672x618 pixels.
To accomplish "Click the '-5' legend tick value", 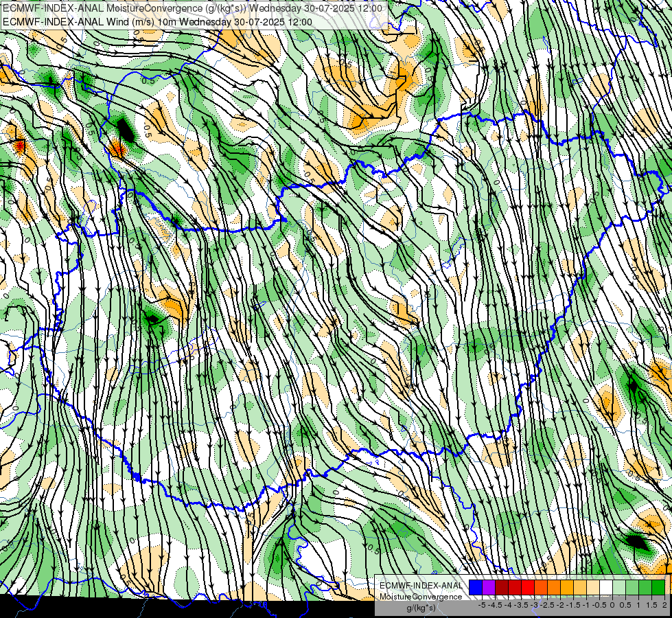I will (x=482, y=605).
